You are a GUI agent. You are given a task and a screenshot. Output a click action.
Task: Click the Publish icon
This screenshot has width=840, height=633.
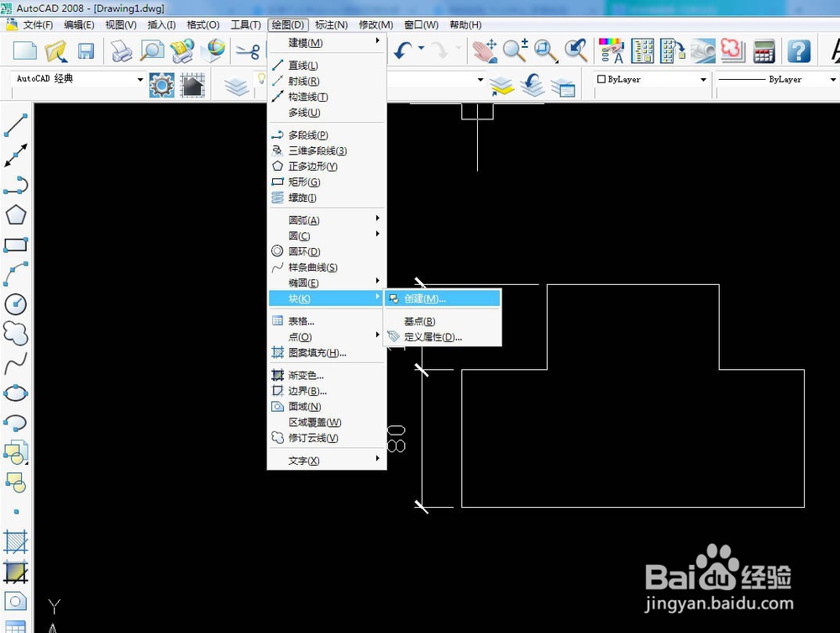pos(182,51)
